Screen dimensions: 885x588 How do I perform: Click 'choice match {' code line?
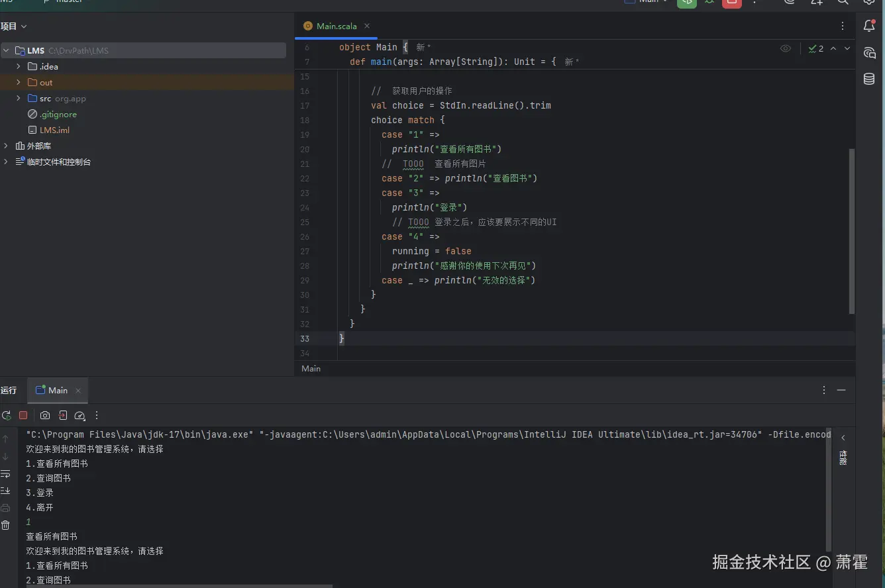click(x=408, y=120)
